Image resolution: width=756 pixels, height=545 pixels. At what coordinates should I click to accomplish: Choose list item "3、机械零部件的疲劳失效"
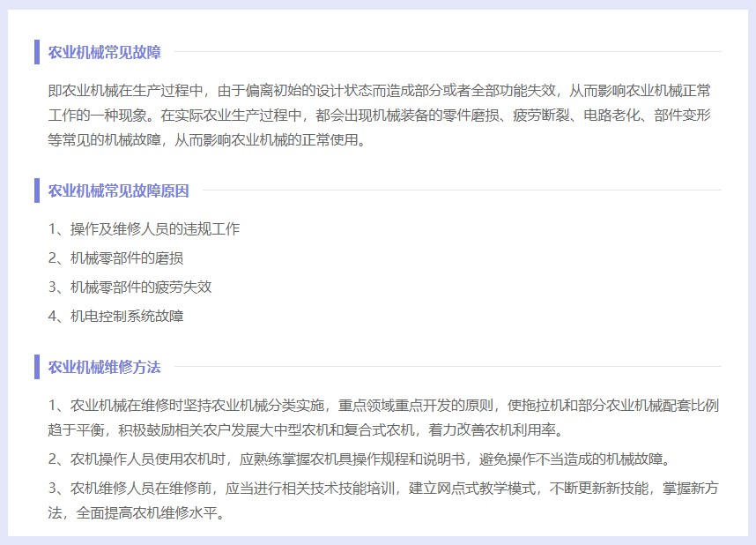click(x=130, y=287)
